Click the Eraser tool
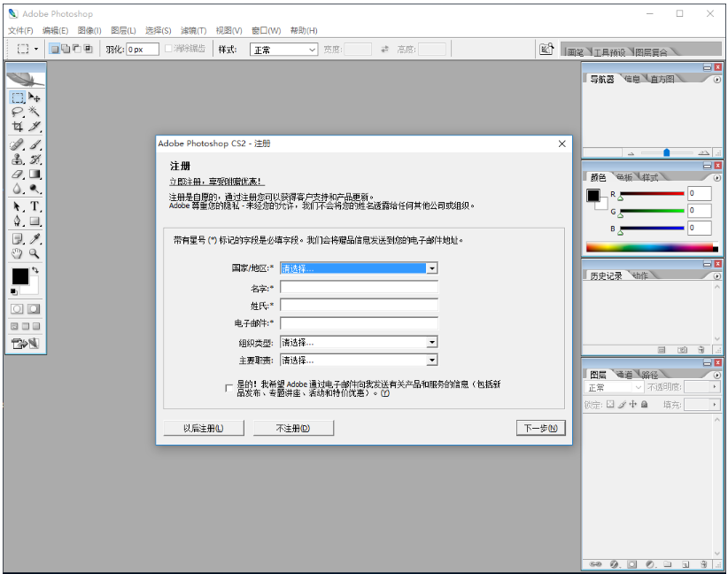The height and width of the screenshot is (574, 728). click(x=18, y=175)
